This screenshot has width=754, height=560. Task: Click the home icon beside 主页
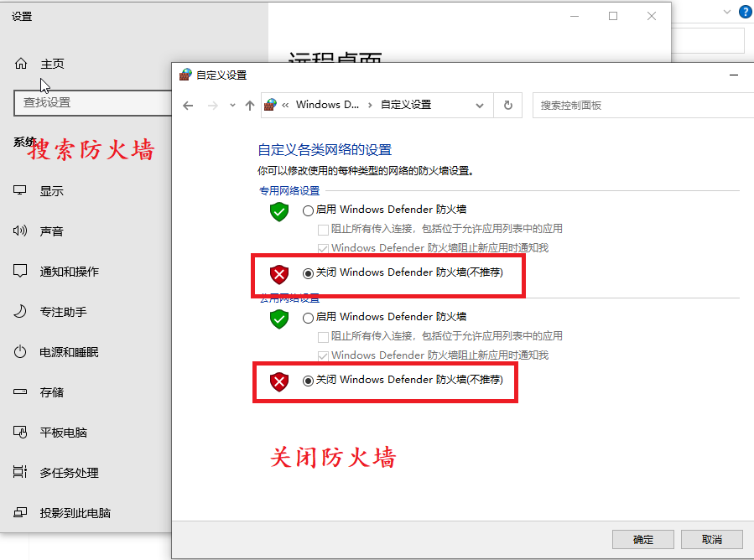click(x=21, y=64)
